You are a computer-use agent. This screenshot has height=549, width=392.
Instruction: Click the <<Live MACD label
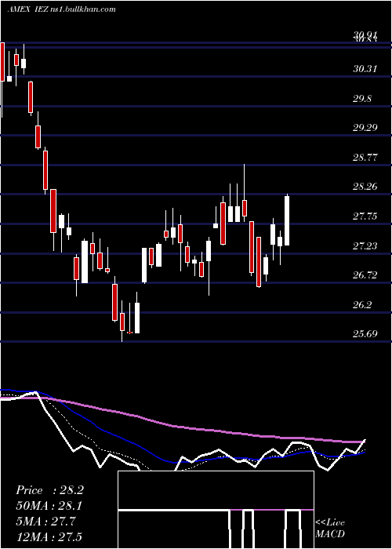(x=330, y=528)
